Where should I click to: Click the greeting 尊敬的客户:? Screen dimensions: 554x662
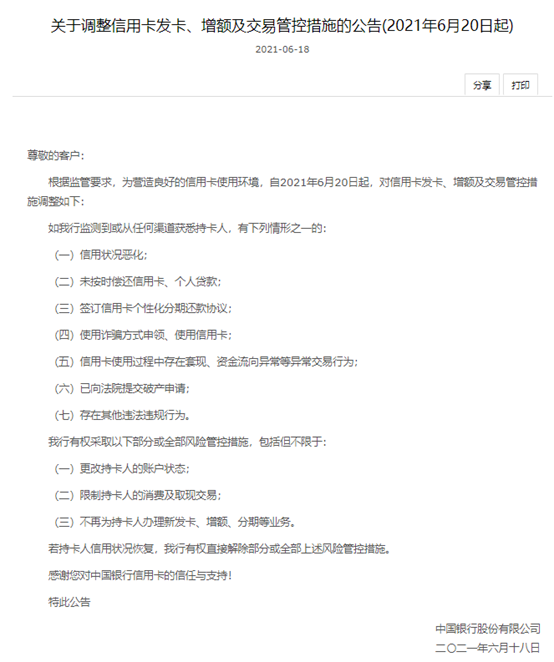tap(56, 155)
